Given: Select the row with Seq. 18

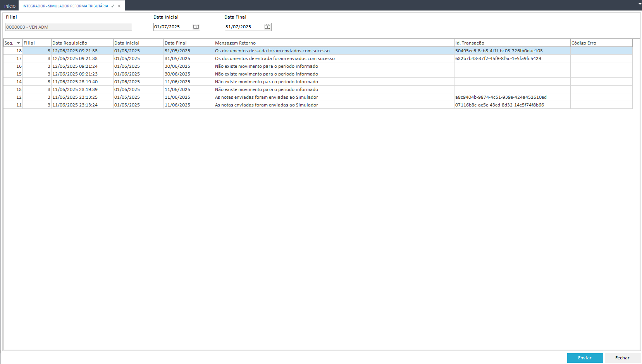Looking at the screenshot, I should (318, 51).
